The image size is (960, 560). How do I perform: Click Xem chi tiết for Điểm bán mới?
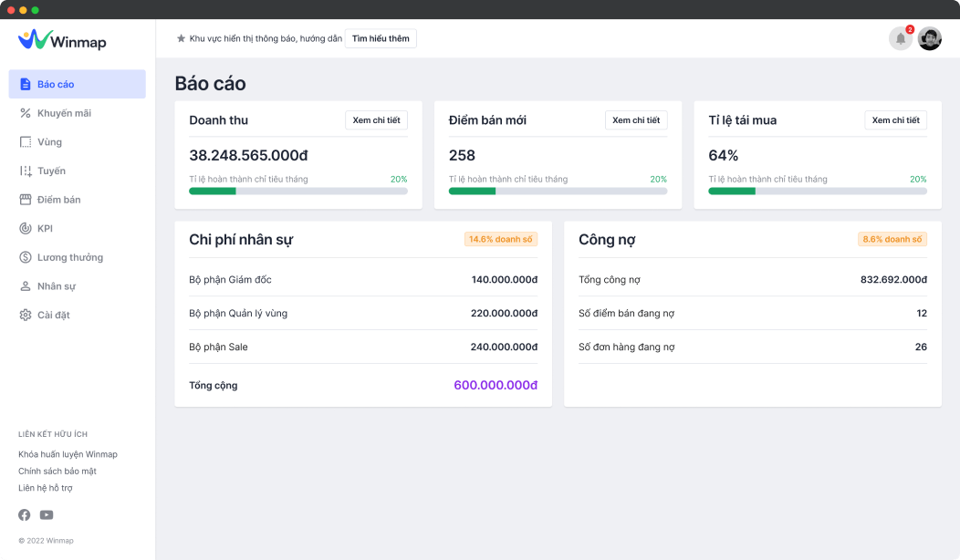[x=636, y=120]
